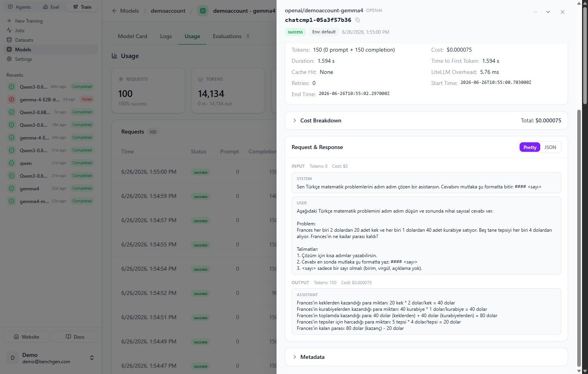
Task: Select the request row at 1:54:57 PM
Action: coord(194,220)
